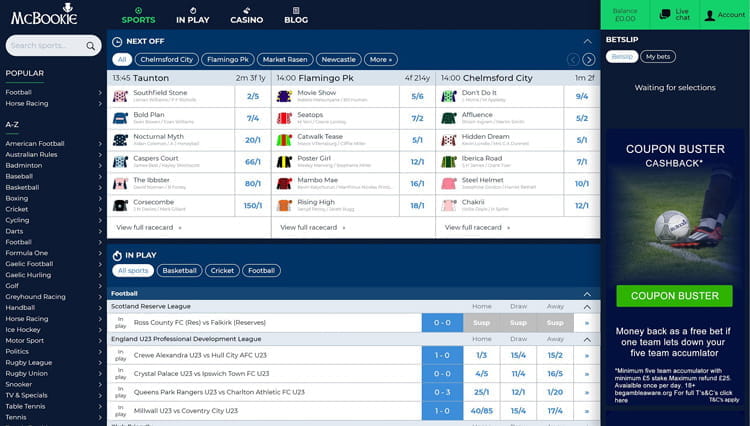The width and height of the screenshot is (750, 426).
Task: Click the In Play stopwatch icon
Action: (117, 256)
